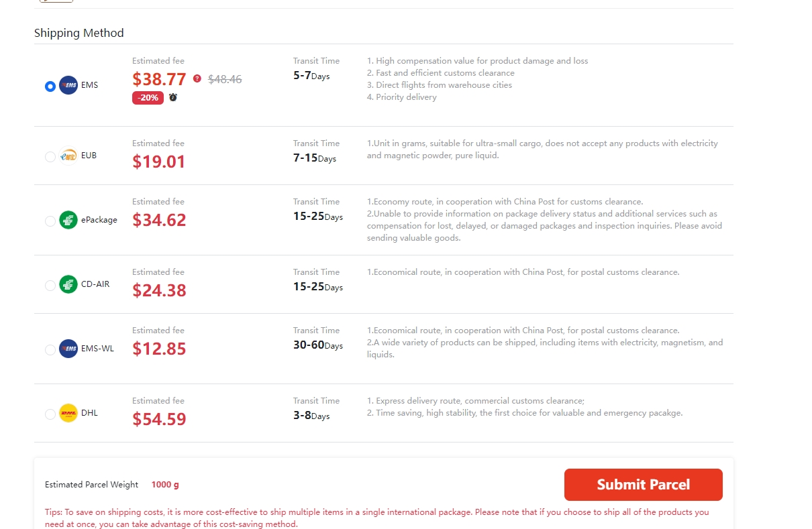Screen dimensions: 812x529
Task: Choose the CD-AIR radio button
Action: coord(50,286)
